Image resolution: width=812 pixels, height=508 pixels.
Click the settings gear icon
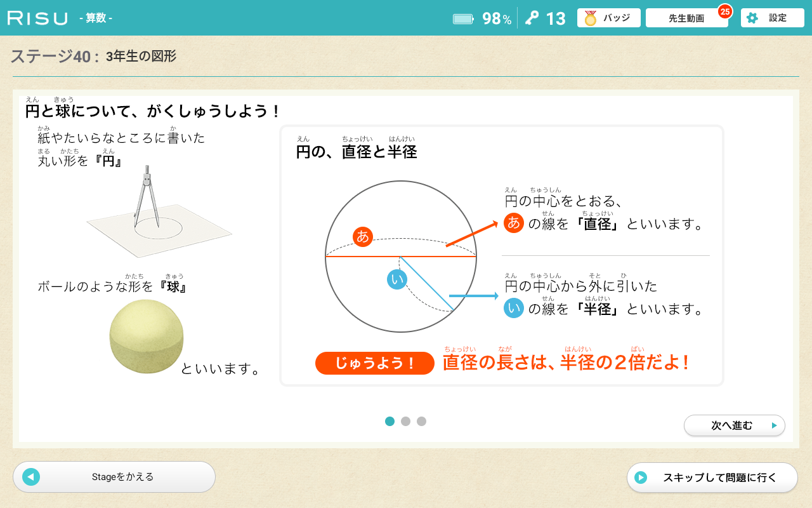[752, 18]
